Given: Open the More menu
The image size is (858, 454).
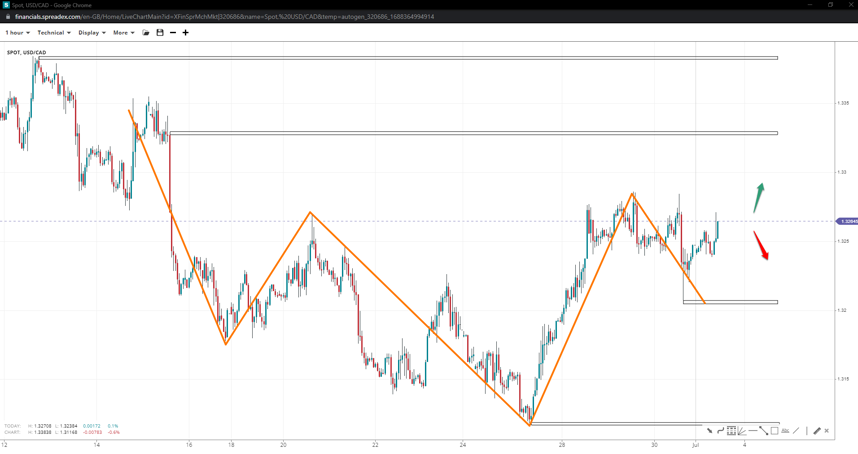Looking at the screenshot, I should (x=123, y=33).
